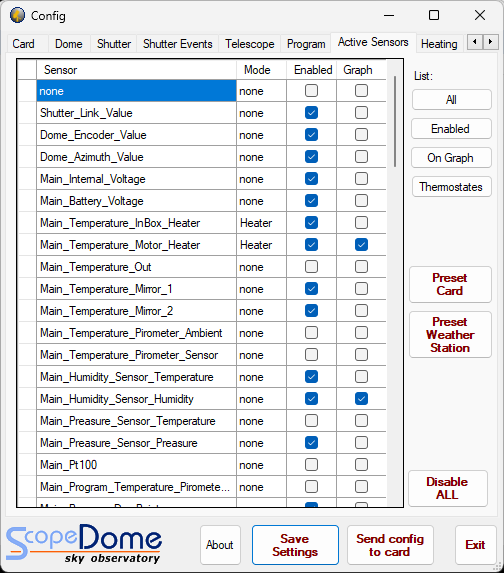Enable Main_Temperature_Pirometer_Ambient checkbox
The width and height of the screenshot is (504, 573).
pyautogui.click(x=311, y=333)
